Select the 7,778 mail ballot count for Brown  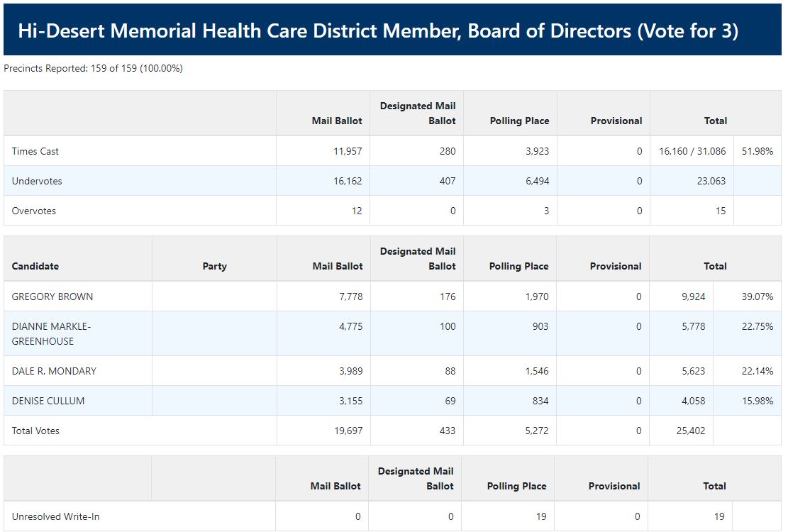pos(348,297)
